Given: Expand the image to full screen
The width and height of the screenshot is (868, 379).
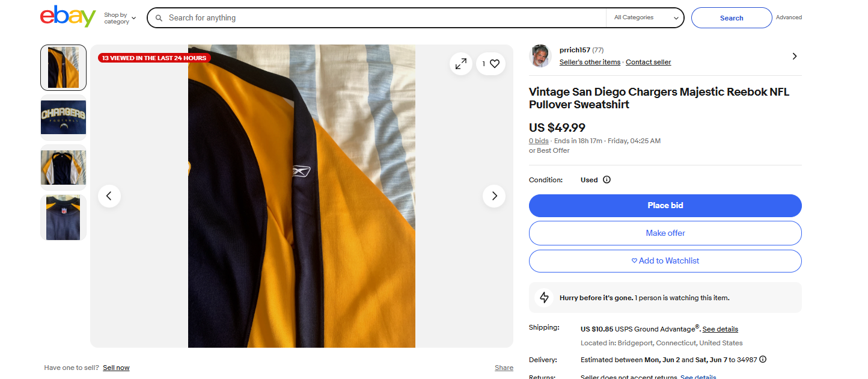Looking at the screenshot, I should [x=461, y=64].
